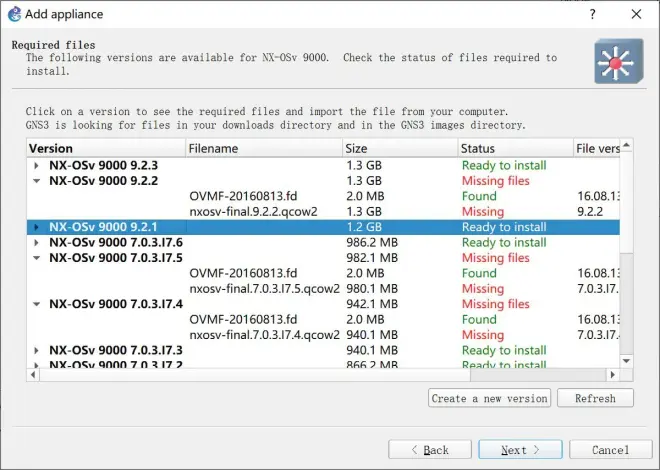Click Missing status of nxosv-final.9.2.2.qcow2

[483, 212]
